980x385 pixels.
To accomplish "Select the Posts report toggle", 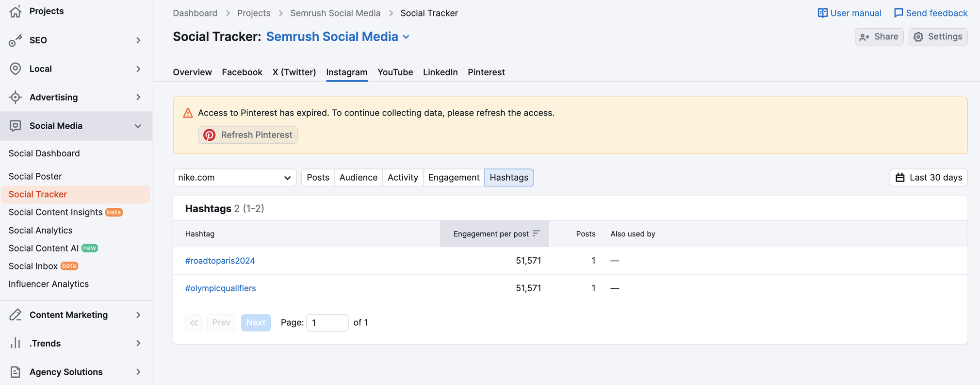I will pyautogui.click(x=318, y=178).
